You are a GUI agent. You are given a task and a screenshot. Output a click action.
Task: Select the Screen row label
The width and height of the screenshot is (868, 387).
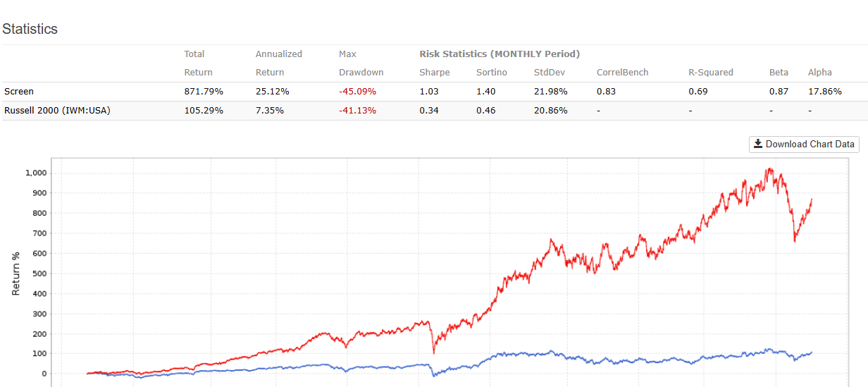point(19,92)
